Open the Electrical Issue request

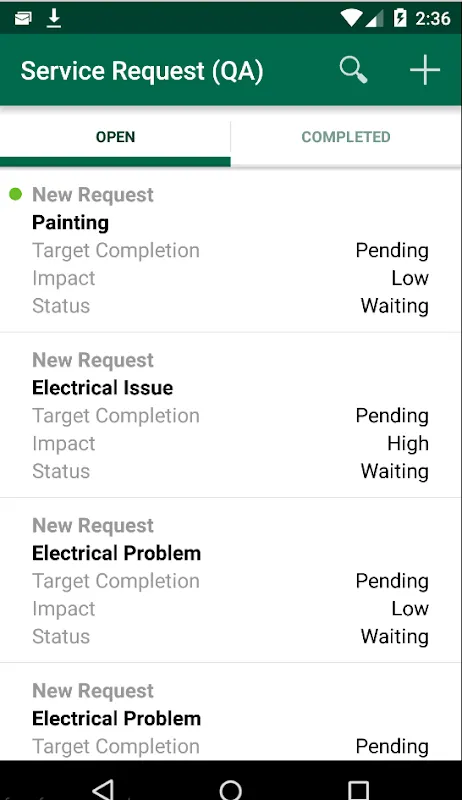pyautogui.click(x=230, y=415)
